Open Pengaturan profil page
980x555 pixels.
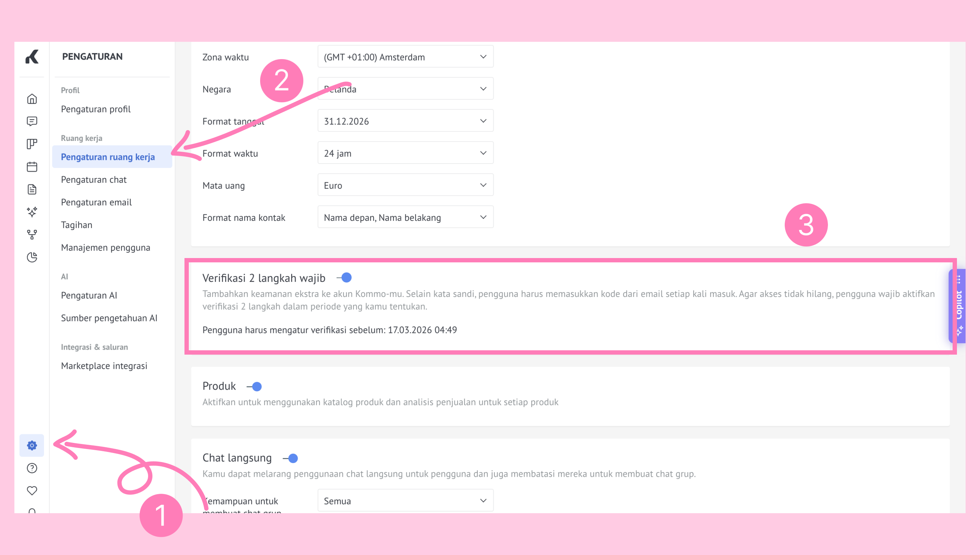coord(95,109)
